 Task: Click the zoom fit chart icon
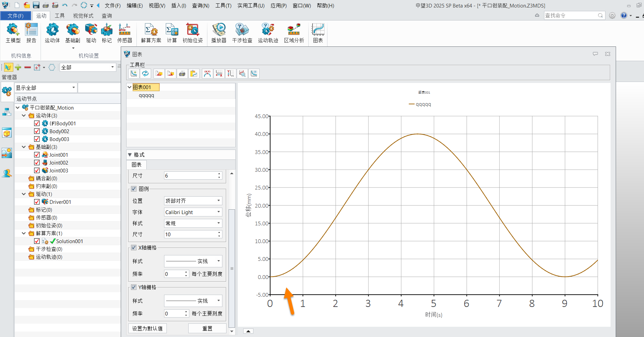[242, 73]
